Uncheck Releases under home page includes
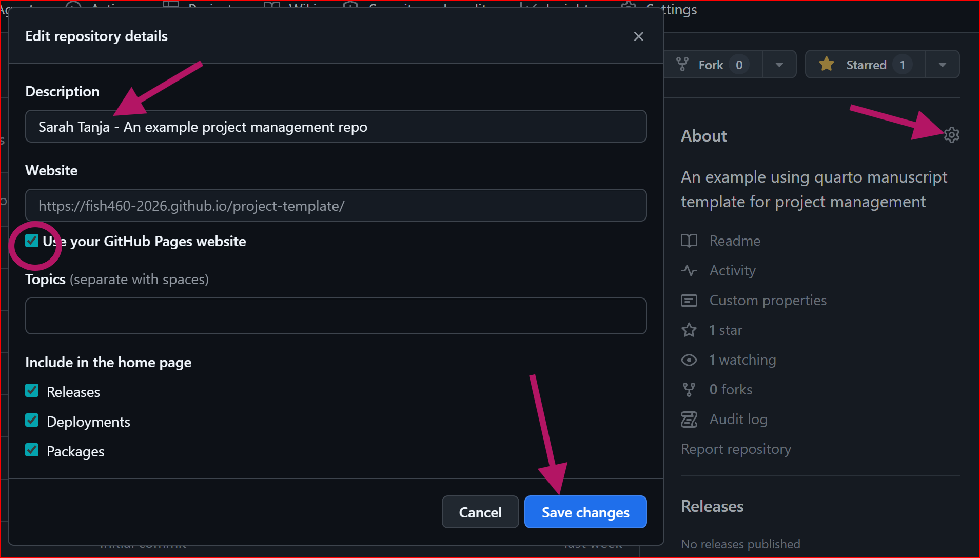Image resolution: width=980 pixels, height=558 pixels. click(x=32, y=391)
